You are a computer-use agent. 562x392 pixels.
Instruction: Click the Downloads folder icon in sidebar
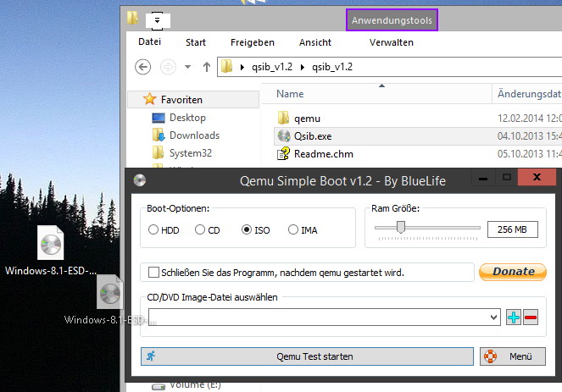[159, 135]
